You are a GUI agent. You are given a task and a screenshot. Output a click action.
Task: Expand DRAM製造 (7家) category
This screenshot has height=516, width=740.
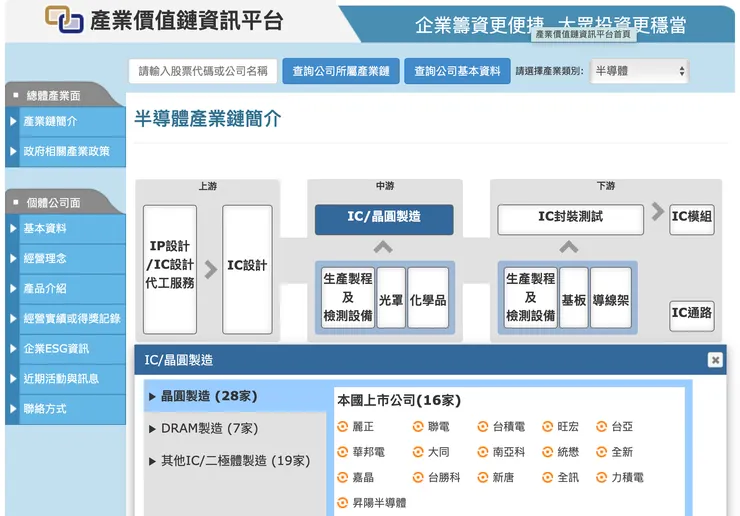click(x=235, y=428)
